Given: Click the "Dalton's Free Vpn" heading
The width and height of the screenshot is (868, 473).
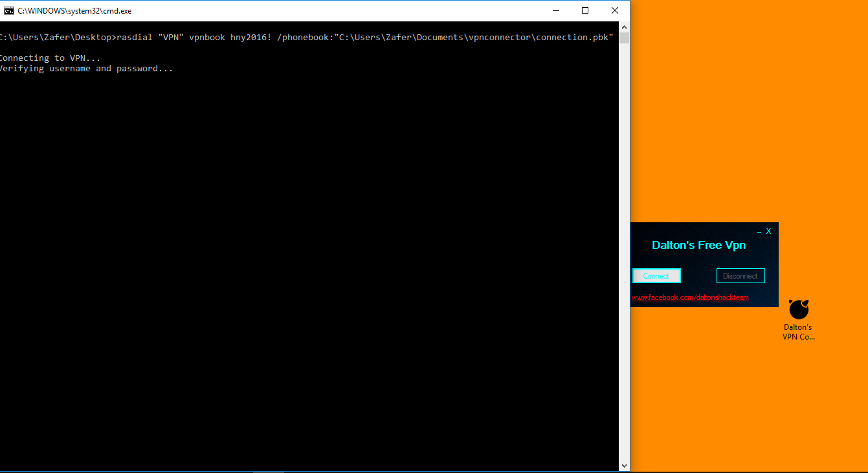Looking at the screenshot, I should tap(698, 245).
